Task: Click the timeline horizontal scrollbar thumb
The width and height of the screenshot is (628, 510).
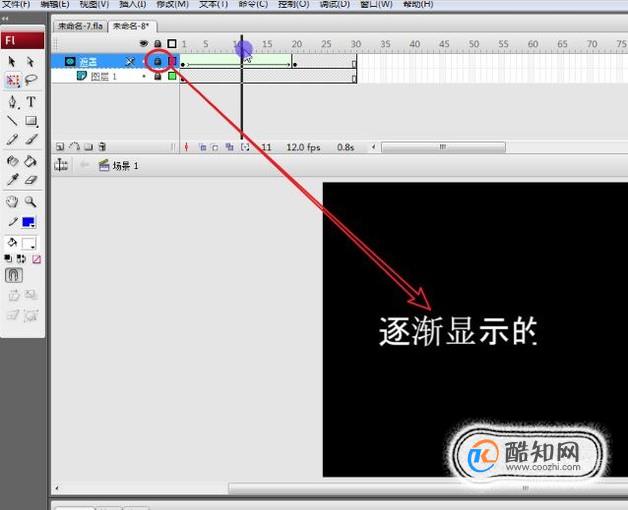Action: 443,147
